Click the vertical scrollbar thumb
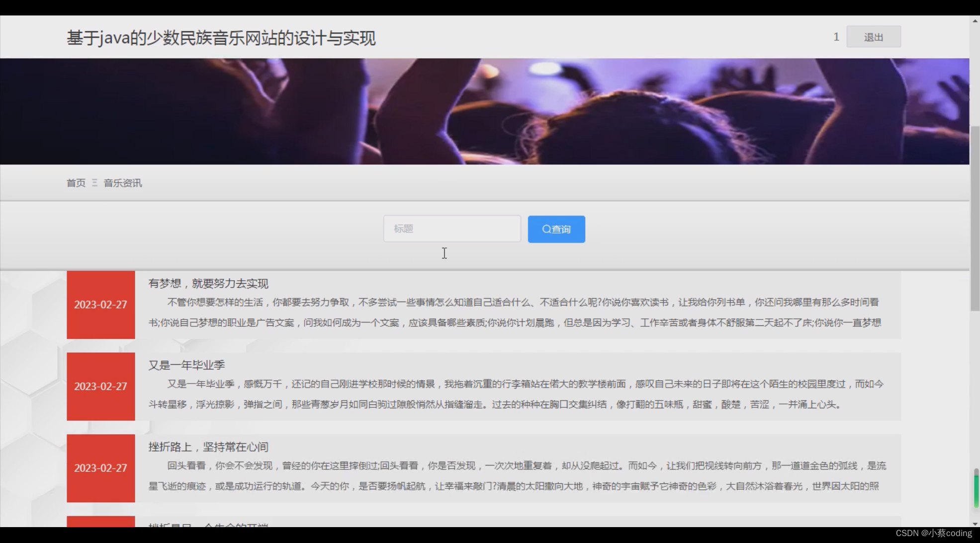The image size is (980, 543). tap(975, 219)
